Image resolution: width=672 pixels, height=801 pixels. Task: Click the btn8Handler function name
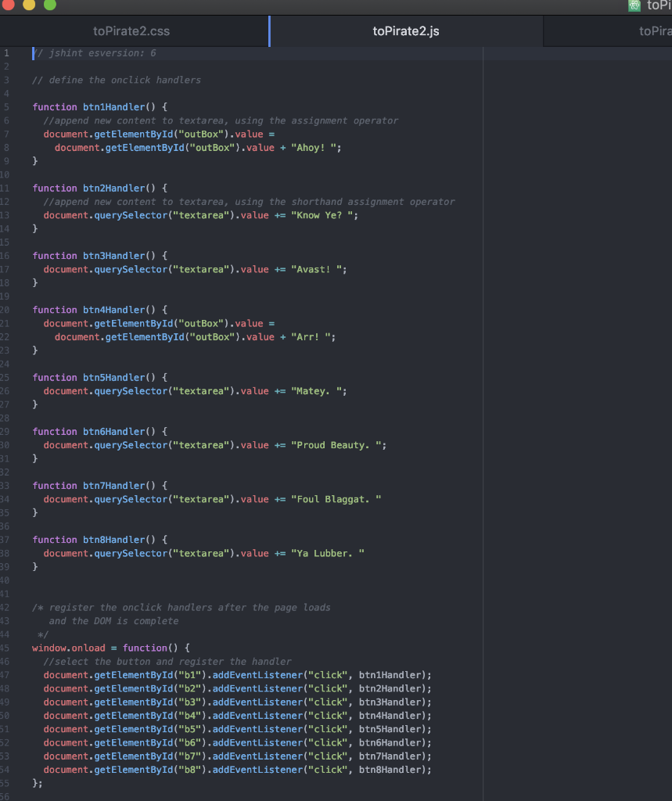(114, 540)
